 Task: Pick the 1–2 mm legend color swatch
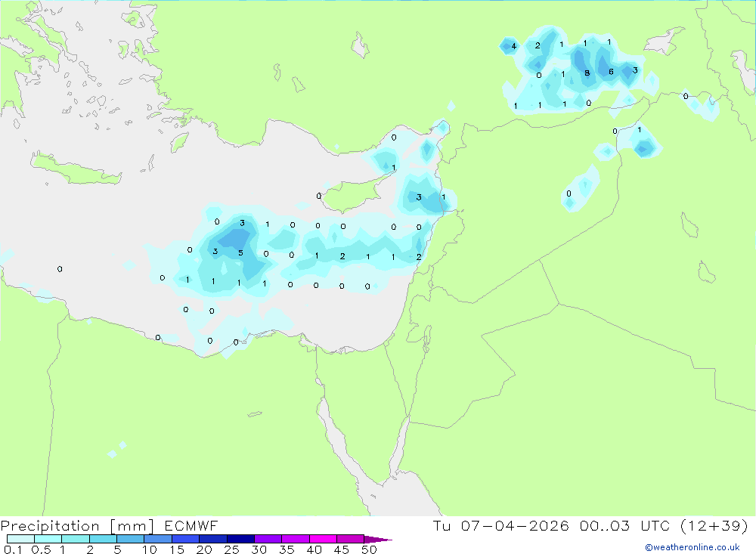(x=76, y=539)
